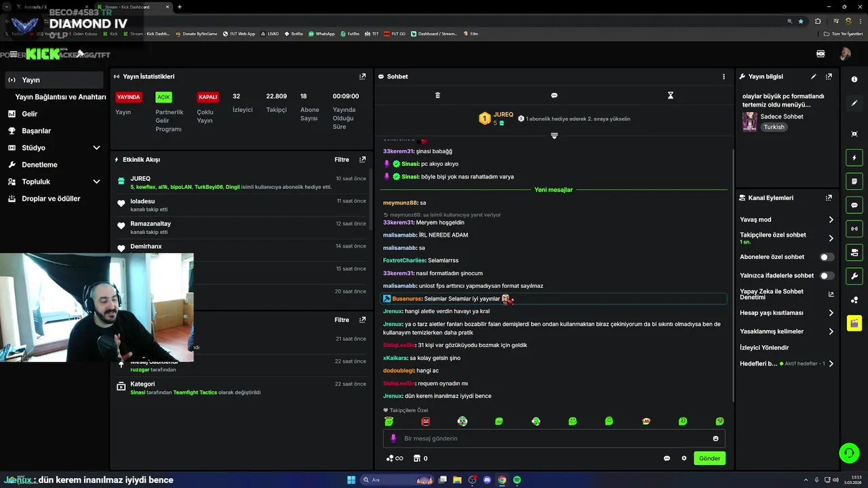The width and height of the screenshot is (868, 488).
Task: Open File Explorer from the taskbar
Action: pyautogui.click(x=457, y=480)
